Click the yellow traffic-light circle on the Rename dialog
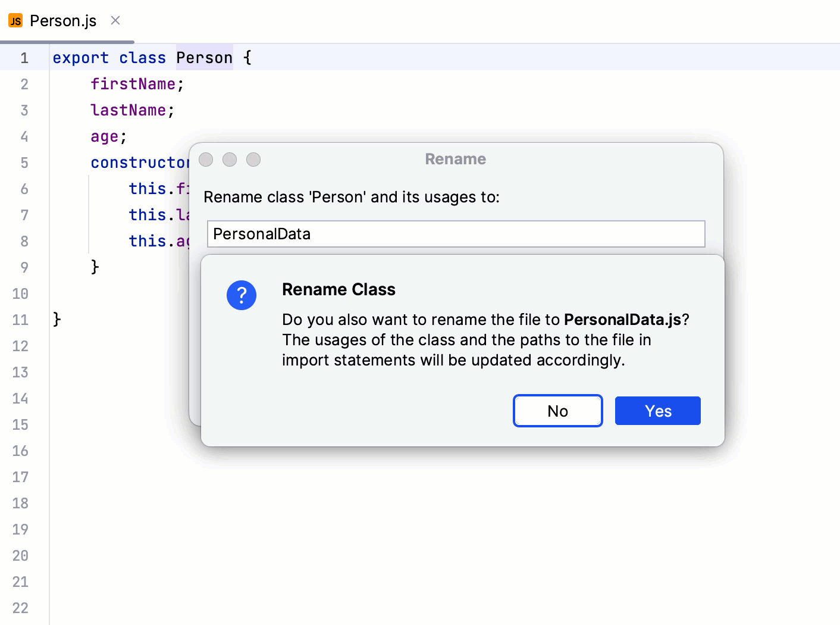The image size is (840, 625). [x=229, y=160]
